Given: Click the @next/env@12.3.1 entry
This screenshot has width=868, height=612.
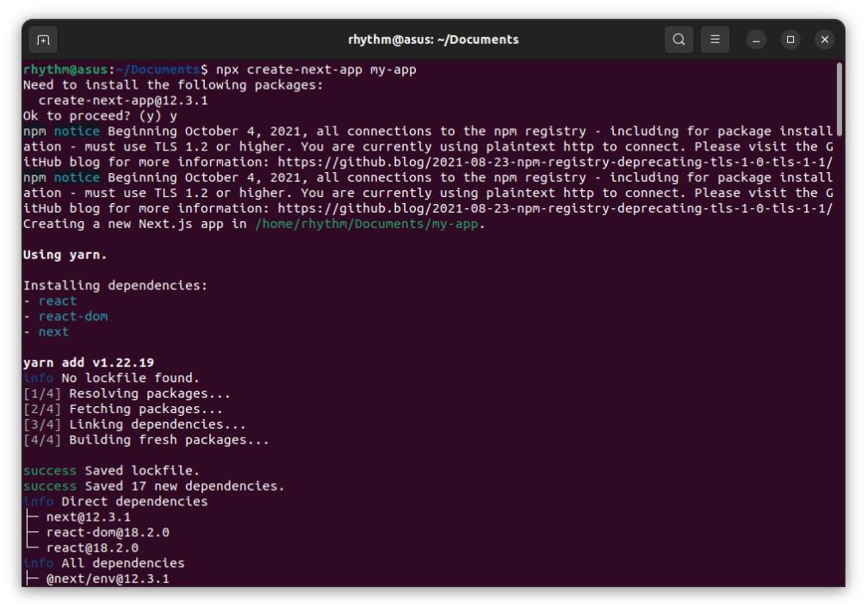Looking at the screenshot, I should coord(96,578).
